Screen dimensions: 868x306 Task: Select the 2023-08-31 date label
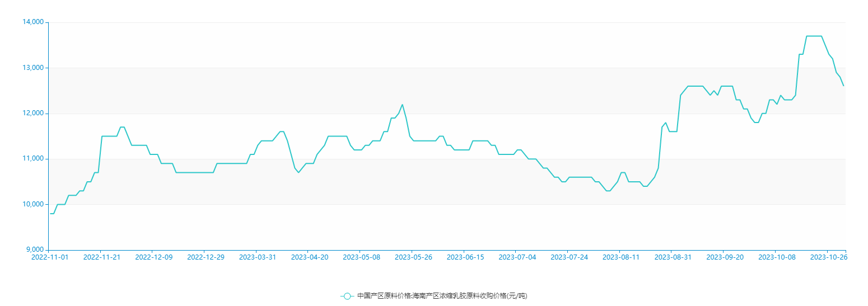[673, 257]
